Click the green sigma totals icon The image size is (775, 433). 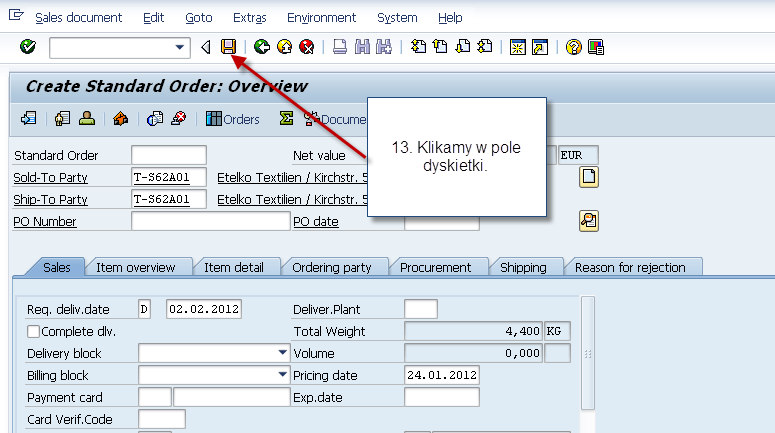coord(286,119)
